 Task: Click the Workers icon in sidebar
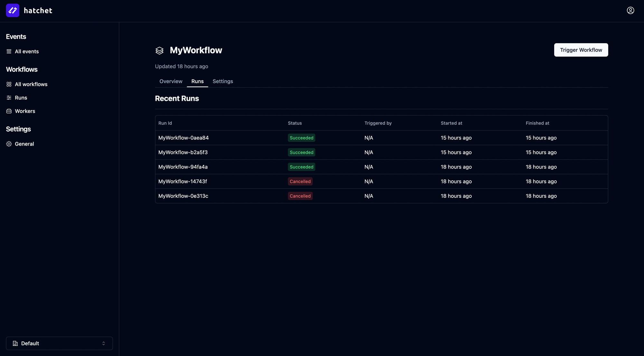(x=9, y=111)
